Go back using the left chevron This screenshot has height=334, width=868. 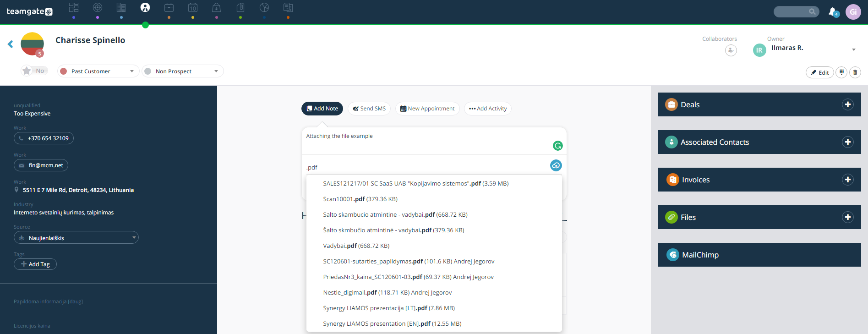[10, 44]
